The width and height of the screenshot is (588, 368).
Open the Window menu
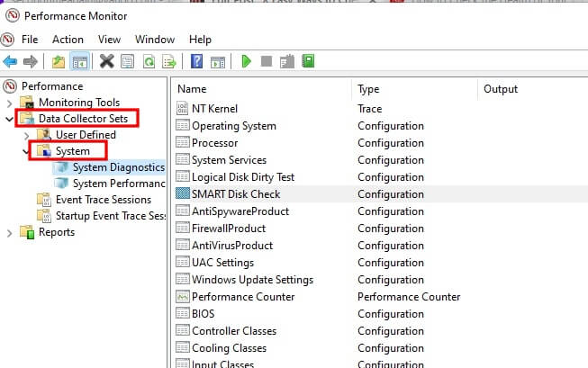click(155, 40)
